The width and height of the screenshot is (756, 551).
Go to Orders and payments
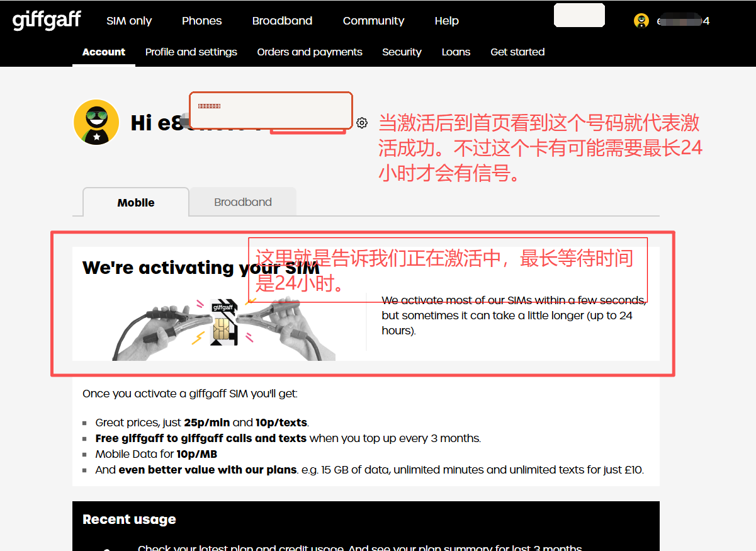click(310, 52)
